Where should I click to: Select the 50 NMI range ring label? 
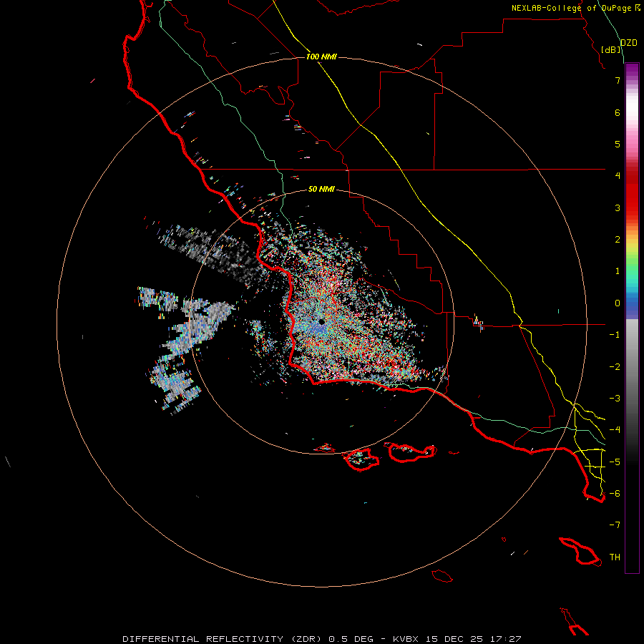pyautogui.click(x=321, y=189)
